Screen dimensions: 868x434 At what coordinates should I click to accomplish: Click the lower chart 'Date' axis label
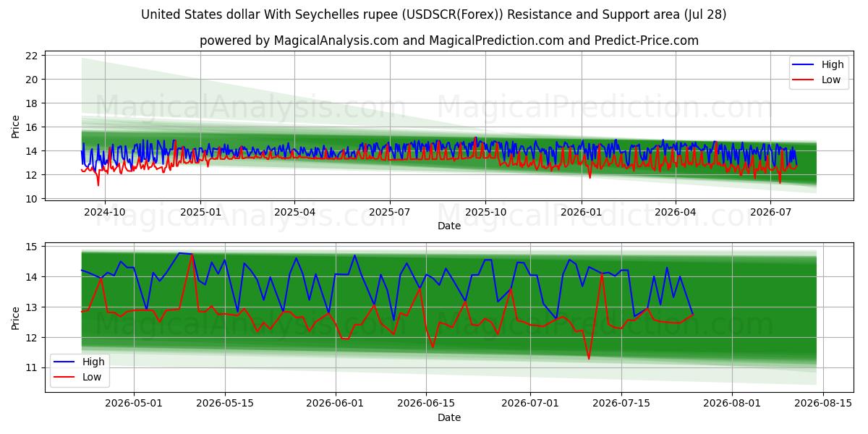(x=449, y=417)
